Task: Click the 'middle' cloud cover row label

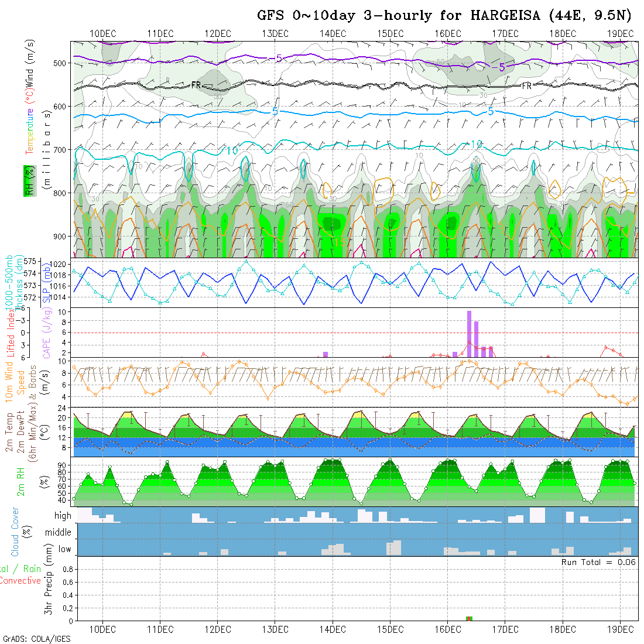Action: point(59,532)
